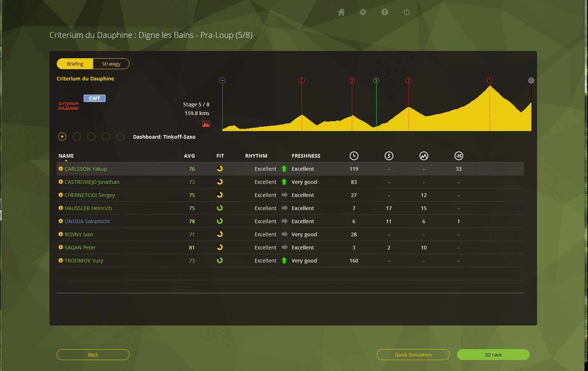588x371 pixels.
Task: Click the green form arrow for CARLSSON Yakup
Action: (284, 169)
